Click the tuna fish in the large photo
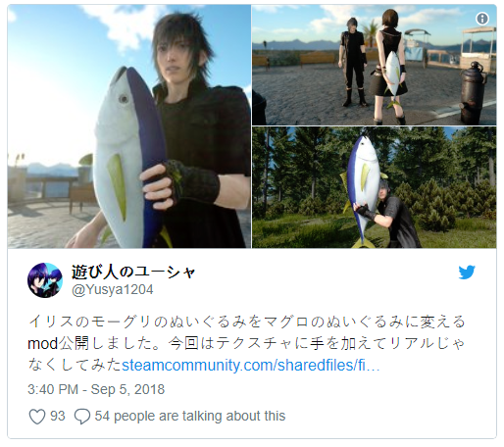Image resolution: width=504 pixels, height=447 pixels. pyautogui.click(x=130, y=157)
